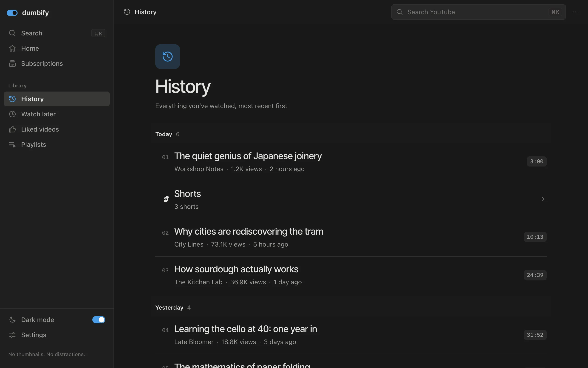Viewport: 588px width, 368px height.
Task: Open The quiet genius of Japanese joinery
Action: [x=248, y=156]
